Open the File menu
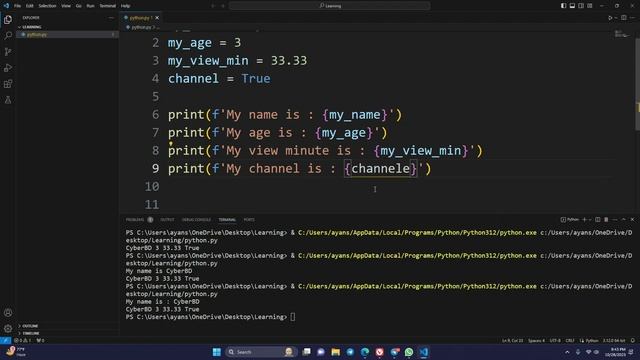 tap(18, 6)
